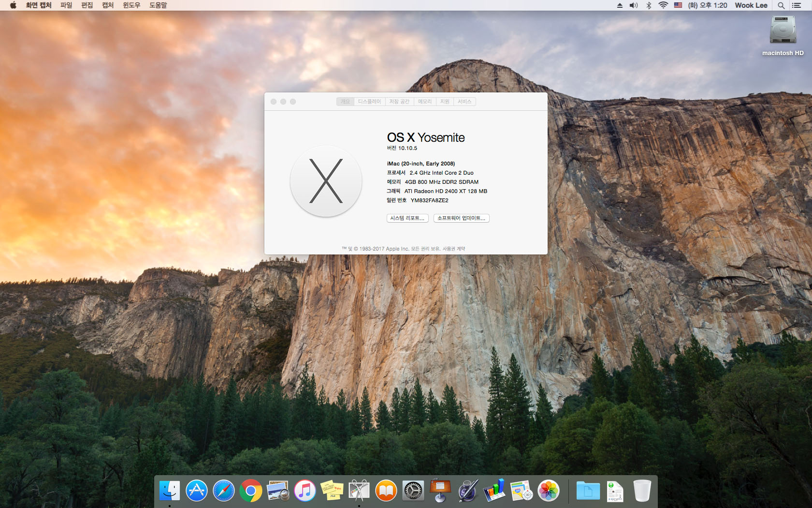Screen dimensions: 812x508
Task: Open iTunes from the dock
Action: click(305, 491)
